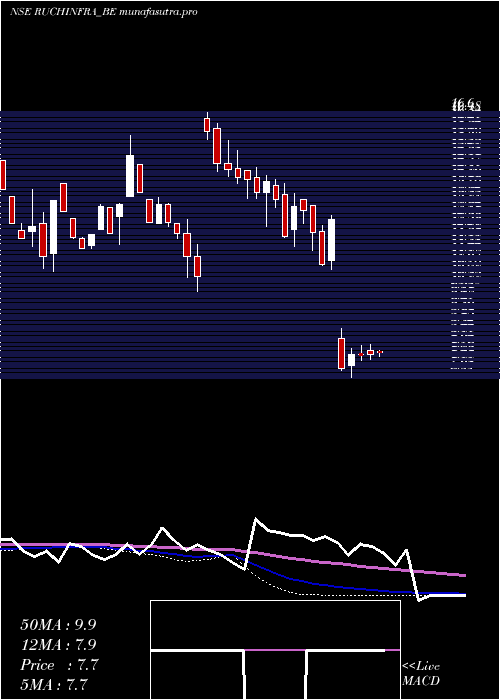
Task: Click the 12MA : 7.9 label
Action: pyautogui.click(x=58, y=645)
